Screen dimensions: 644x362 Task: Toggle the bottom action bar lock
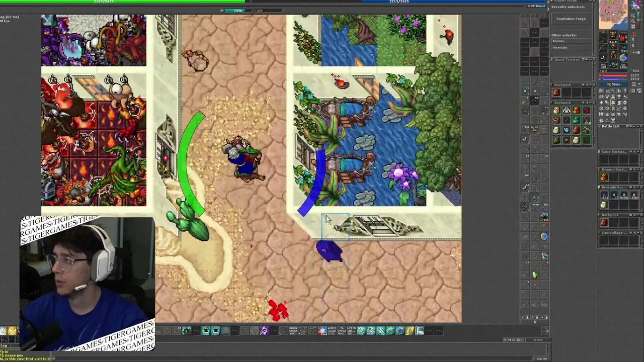coord(547,330)
